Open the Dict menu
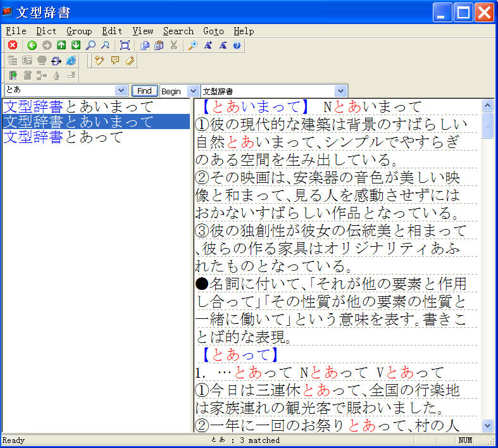This screenshot has height=448, width=498. point(46,31)
